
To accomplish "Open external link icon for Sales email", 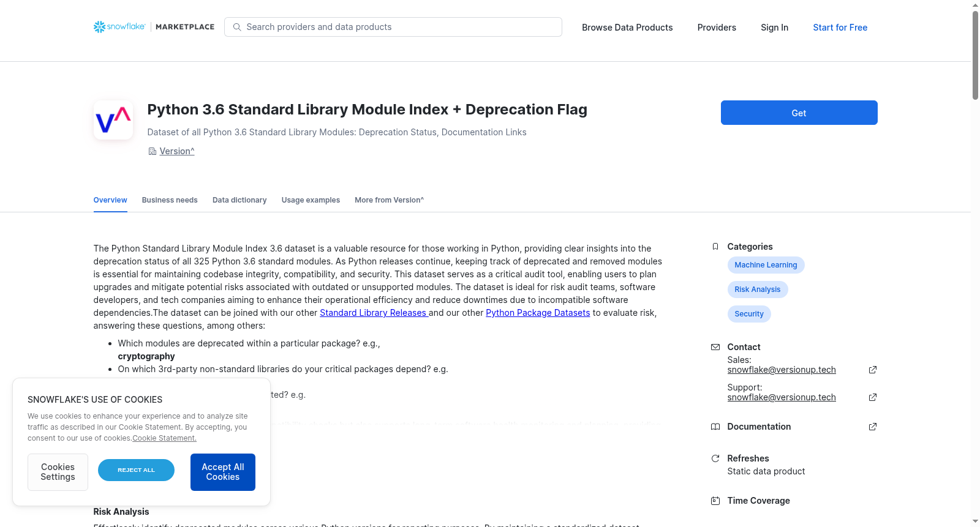I will (873, 370).
